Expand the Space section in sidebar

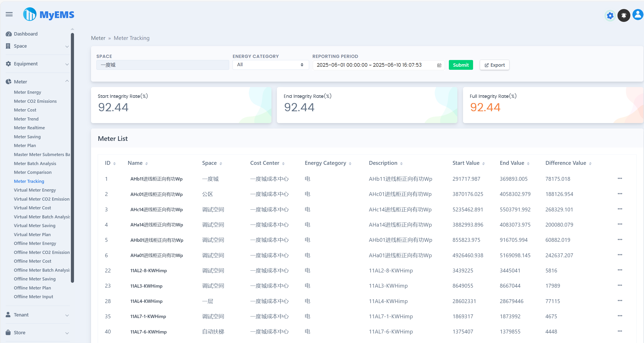click(x=67, y=47)
